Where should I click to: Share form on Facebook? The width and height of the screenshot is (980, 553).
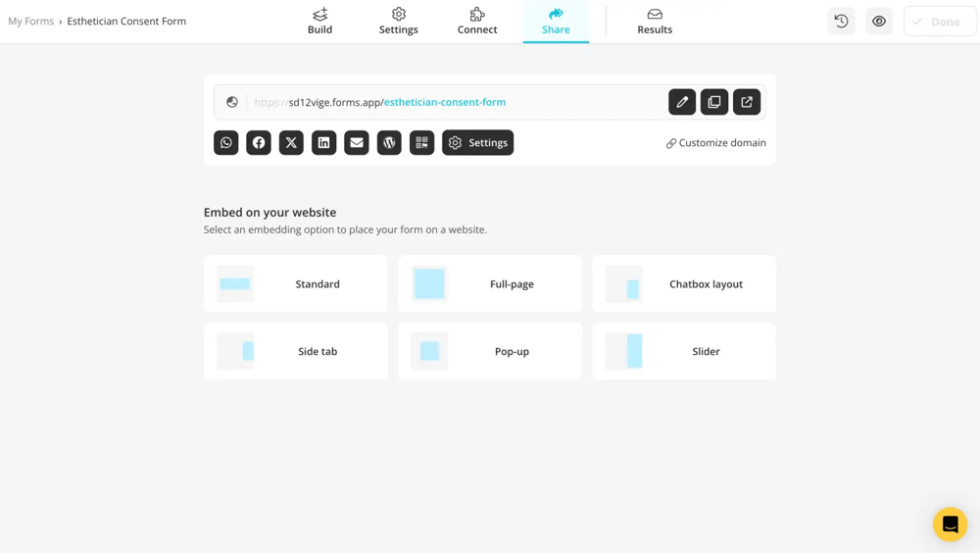click(259, 143)
